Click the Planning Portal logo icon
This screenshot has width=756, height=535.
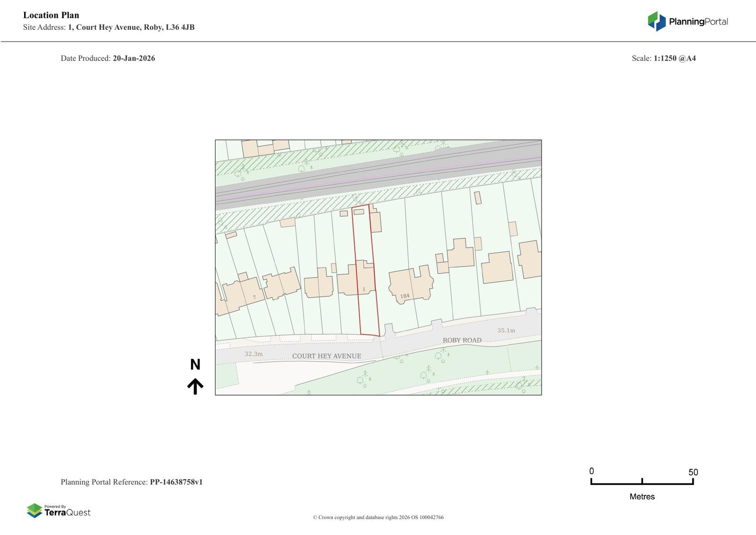pos(656,21)
